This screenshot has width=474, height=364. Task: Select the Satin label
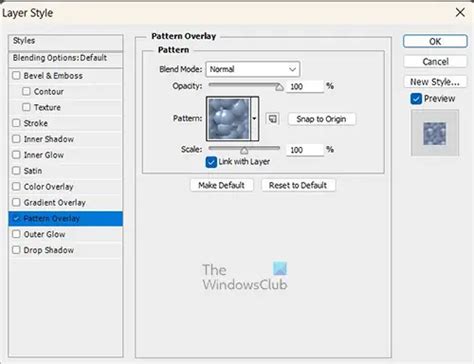point(33,171)
